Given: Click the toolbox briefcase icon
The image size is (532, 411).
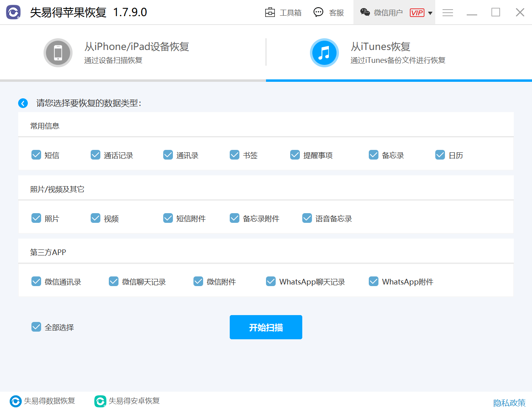Looking at the screenshot, I should [270, 12].
